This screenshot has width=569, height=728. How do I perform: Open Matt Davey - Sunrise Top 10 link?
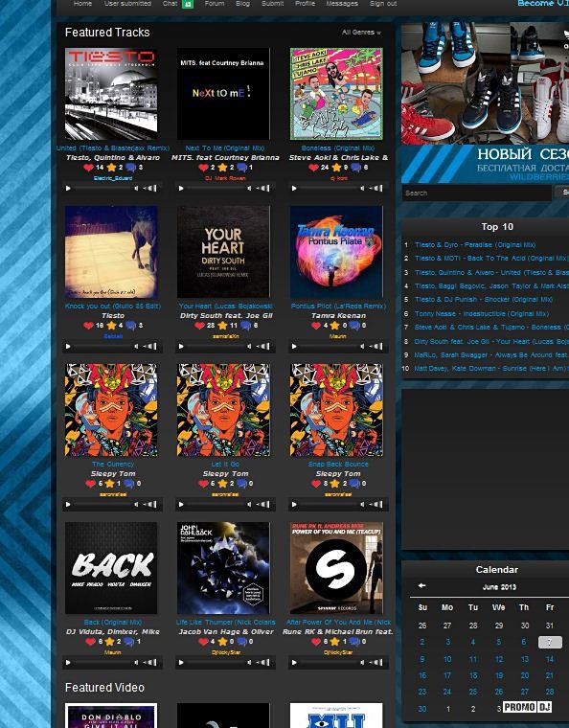(x=491, y=369)
